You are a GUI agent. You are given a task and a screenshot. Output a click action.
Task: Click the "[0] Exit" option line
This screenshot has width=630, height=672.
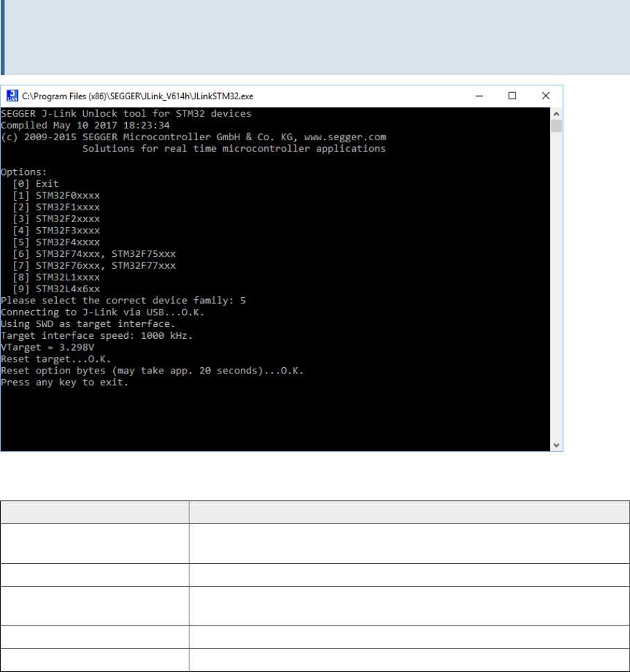point(41,184)
